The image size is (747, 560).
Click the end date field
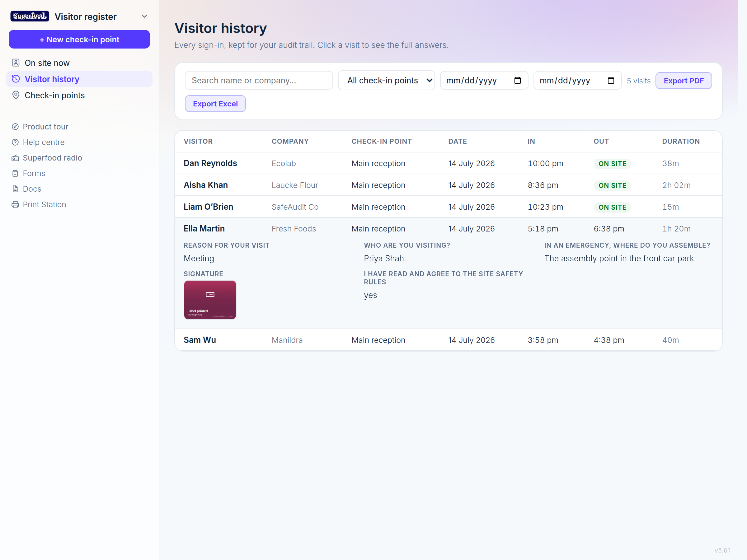[x=577, y=80]
